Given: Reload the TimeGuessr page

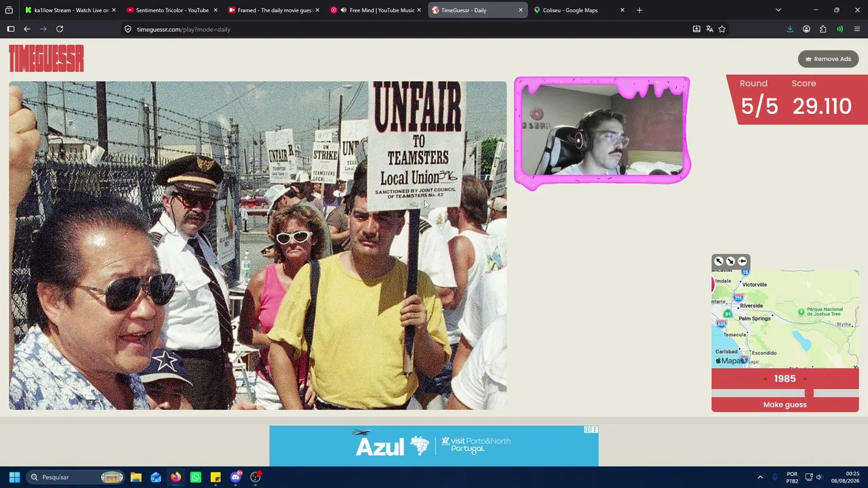Looking at the screenshot, I should tap(60, 29).
